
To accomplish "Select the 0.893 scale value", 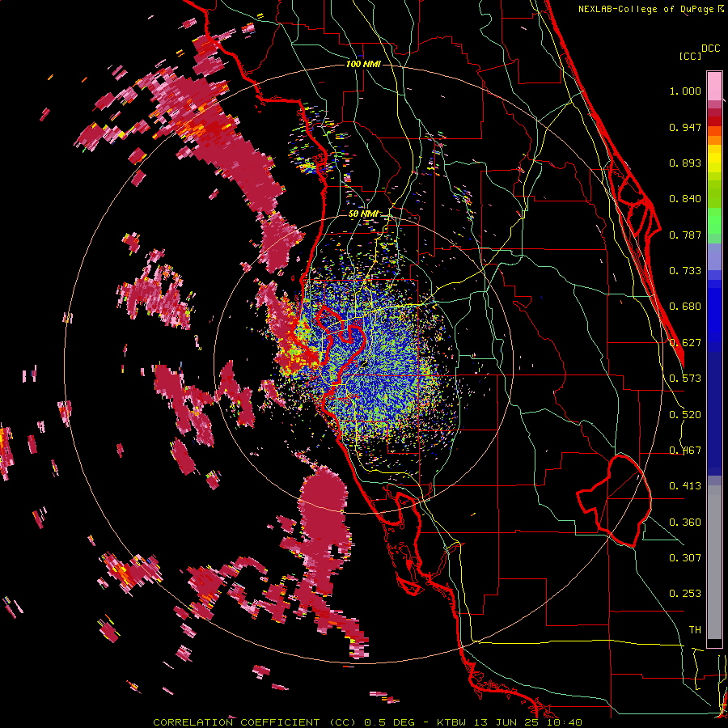I will coord(685,163).
